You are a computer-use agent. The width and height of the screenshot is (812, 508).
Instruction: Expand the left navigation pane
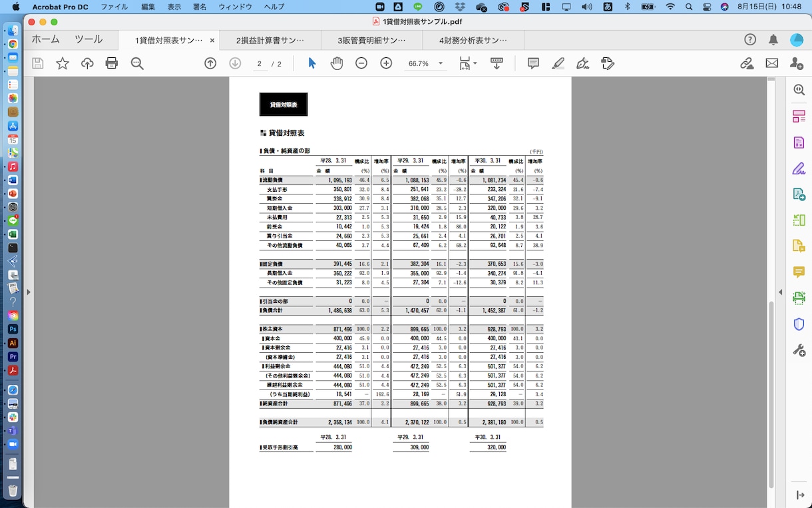click(x=28, y=292)
